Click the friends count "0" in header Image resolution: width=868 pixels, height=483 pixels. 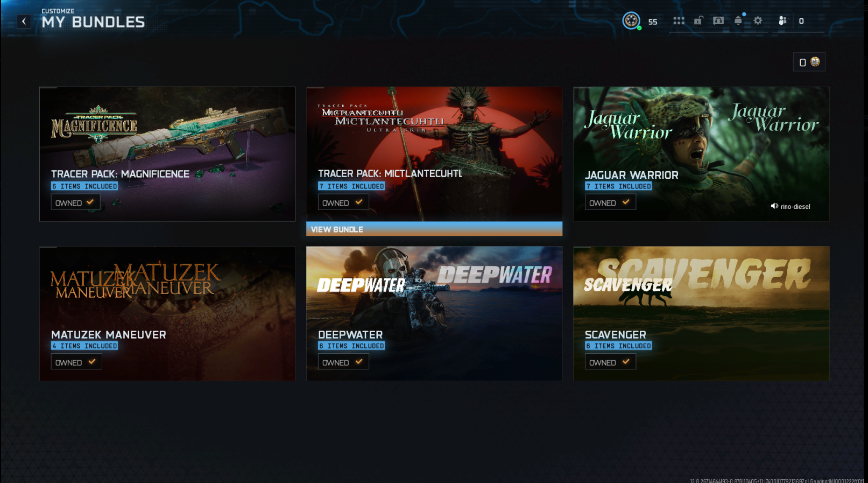tap(801, 21)
